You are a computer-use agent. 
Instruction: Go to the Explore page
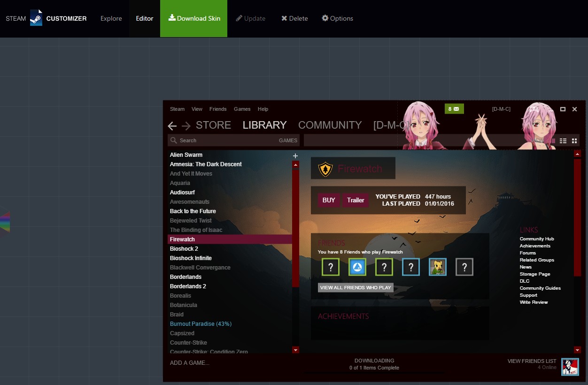pyautogui.click(x=111, y=18)
